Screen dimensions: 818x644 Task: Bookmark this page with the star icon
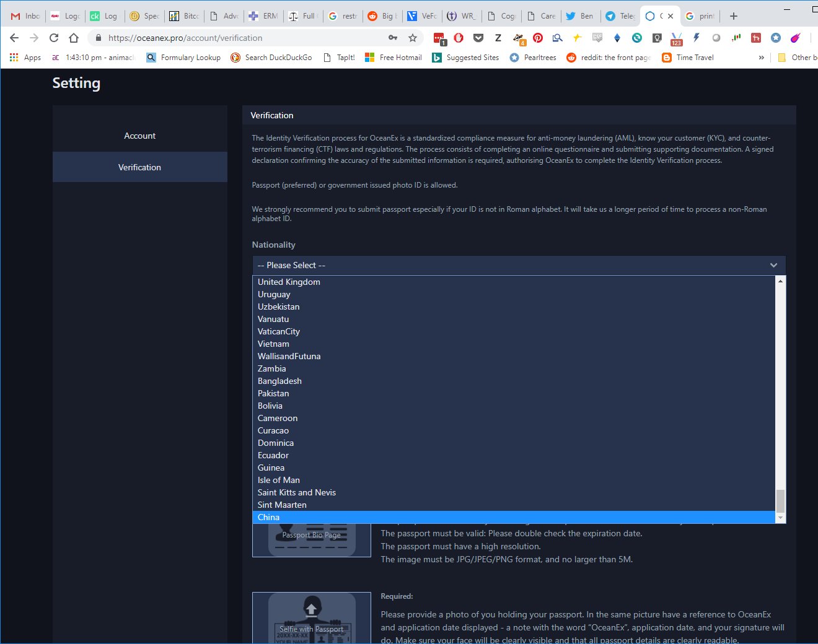[413, 38]
